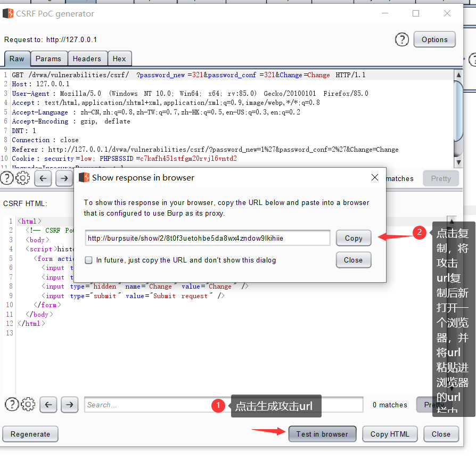
Task: Click Burp logo in CSRF PoC generator title
Action: pyautogui.click(x=8, y=14)
